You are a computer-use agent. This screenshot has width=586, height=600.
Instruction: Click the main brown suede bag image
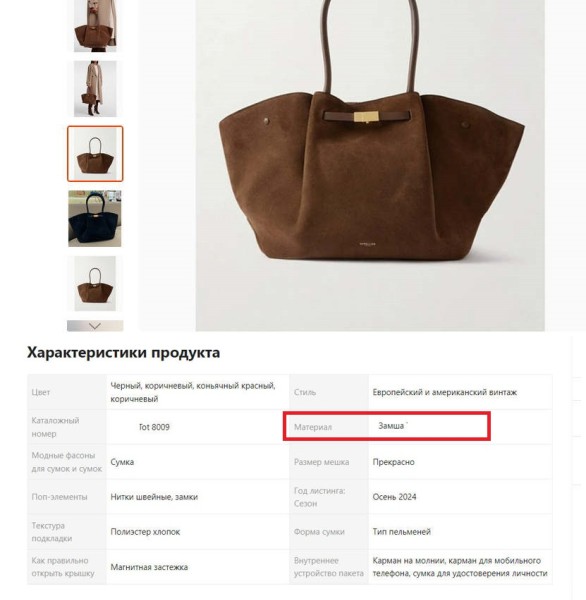tap(370, 165)
